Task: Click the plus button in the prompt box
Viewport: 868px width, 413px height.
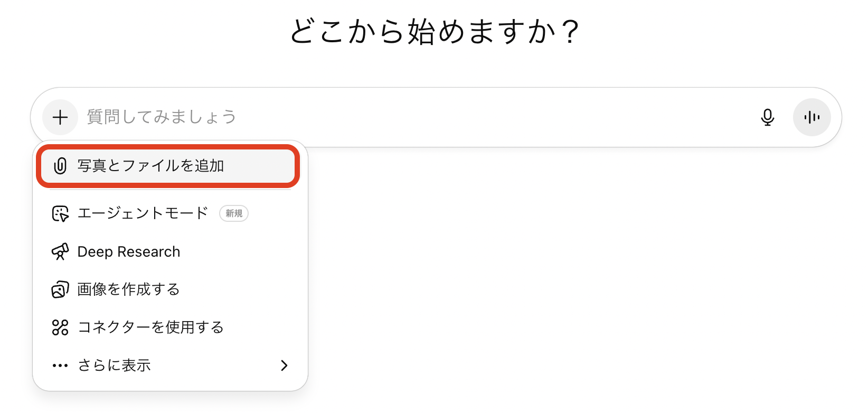Action: click(x=60, y=117)
